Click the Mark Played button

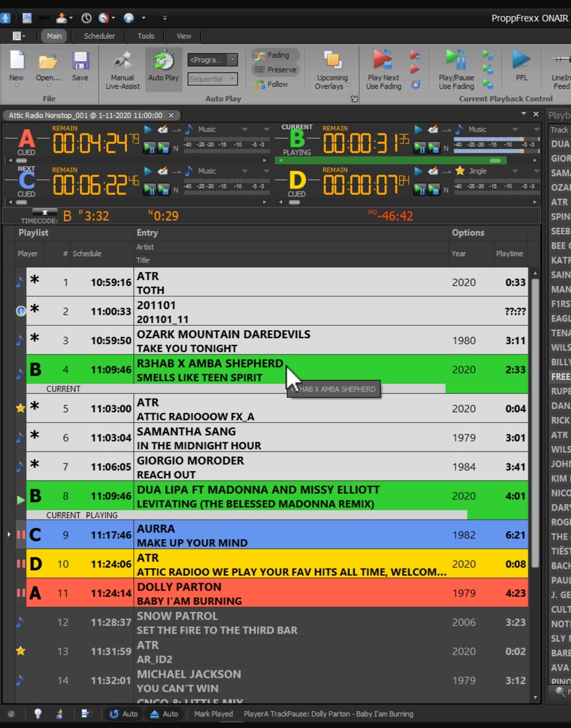click(x=213, y=714)
